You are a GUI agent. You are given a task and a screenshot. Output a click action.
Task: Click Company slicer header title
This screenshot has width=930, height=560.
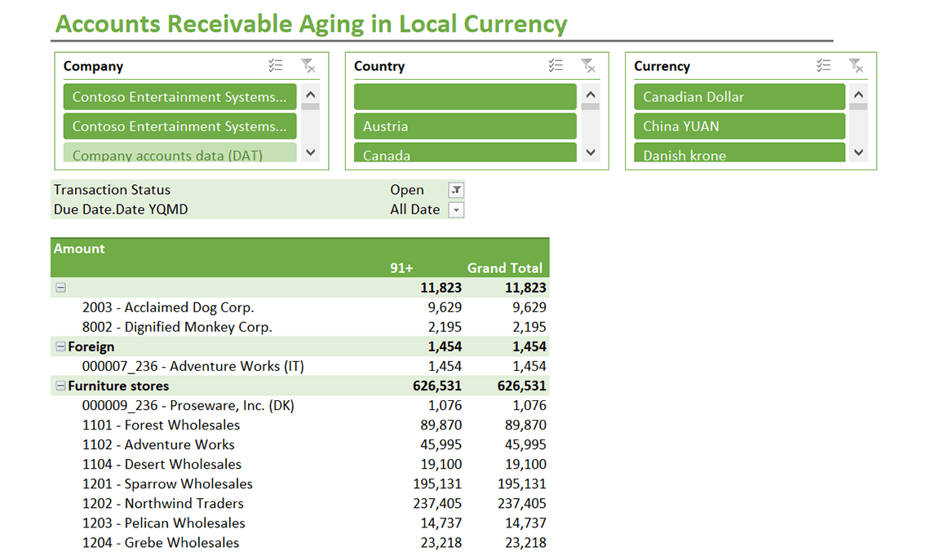pyautogui.click(x=93, y=66)
